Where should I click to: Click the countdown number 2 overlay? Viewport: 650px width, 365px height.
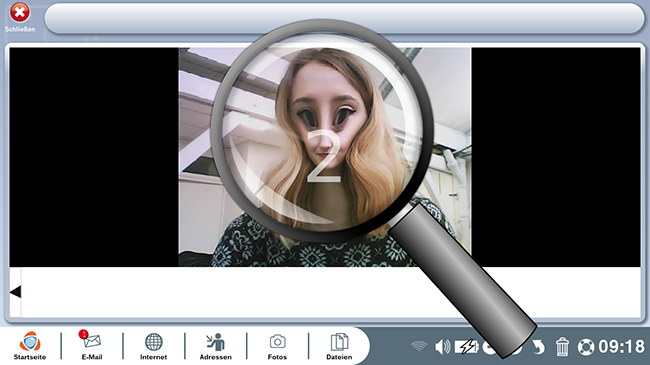pos(324,156)
